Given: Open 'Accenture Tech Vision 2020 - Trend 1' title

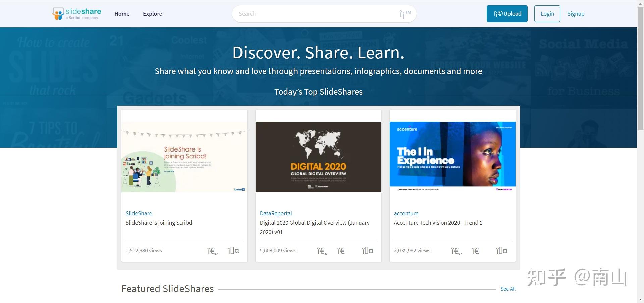Looking at the screenshot, I should point(438,223).
